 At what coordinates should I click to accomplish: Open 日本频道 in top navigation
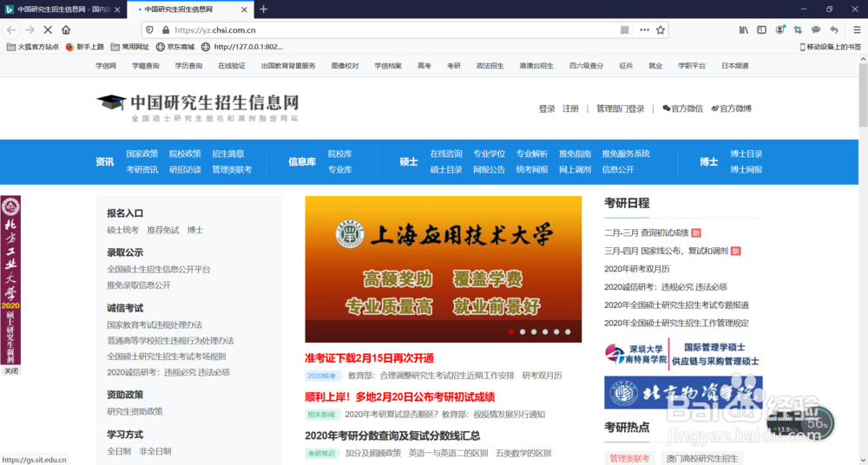tap(734, 65)
